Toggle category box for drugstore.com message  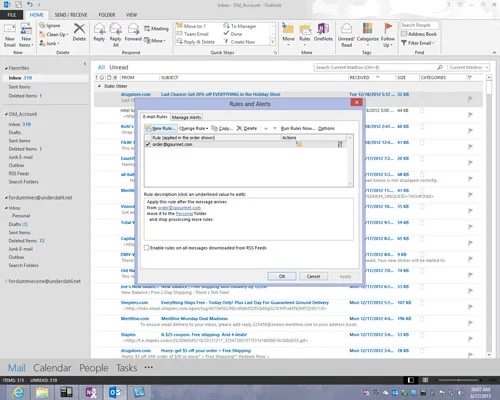[422, 94]
